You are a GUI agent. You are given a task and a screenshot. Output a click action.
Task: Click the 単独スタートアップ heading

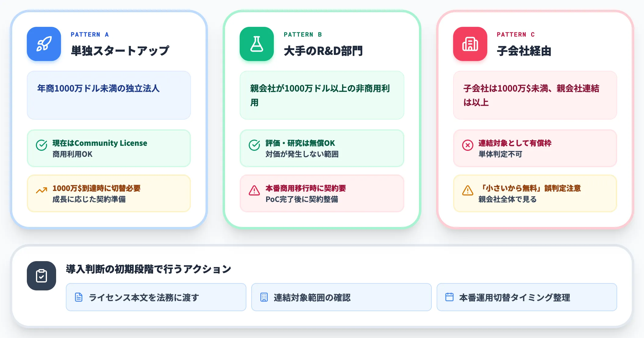click(120, 51)
